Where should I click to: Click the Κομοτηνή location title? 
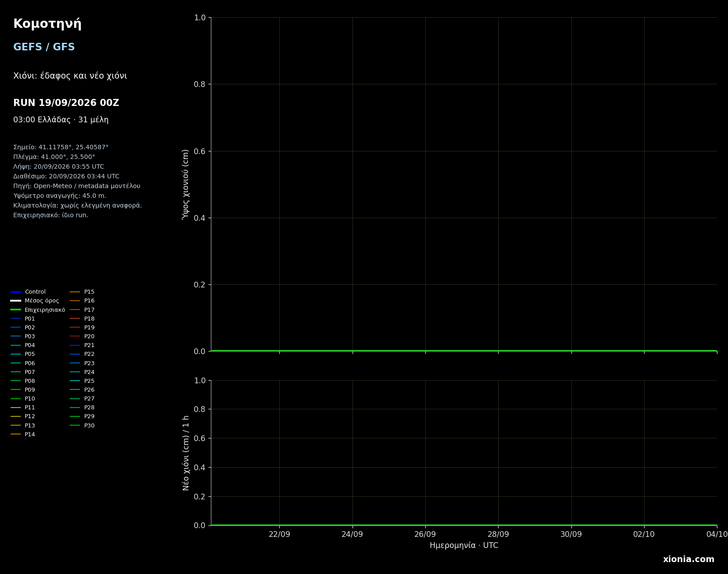(x=47, y=24)
